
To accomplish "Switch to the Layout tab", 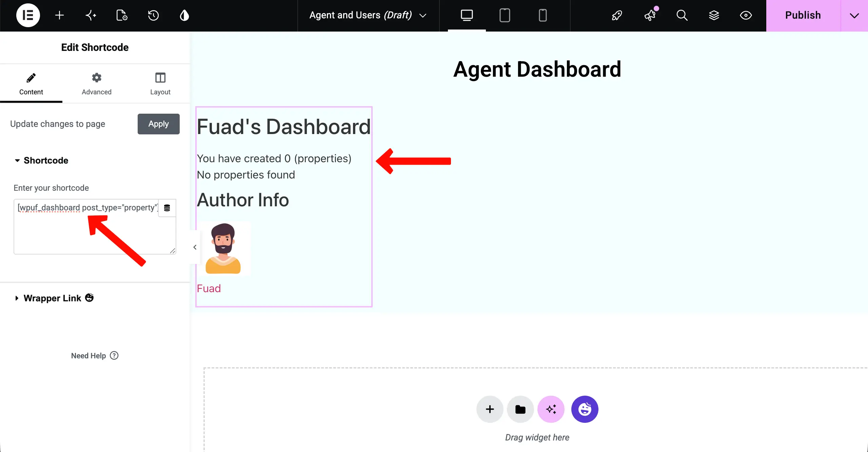I will tap(160, 84).
